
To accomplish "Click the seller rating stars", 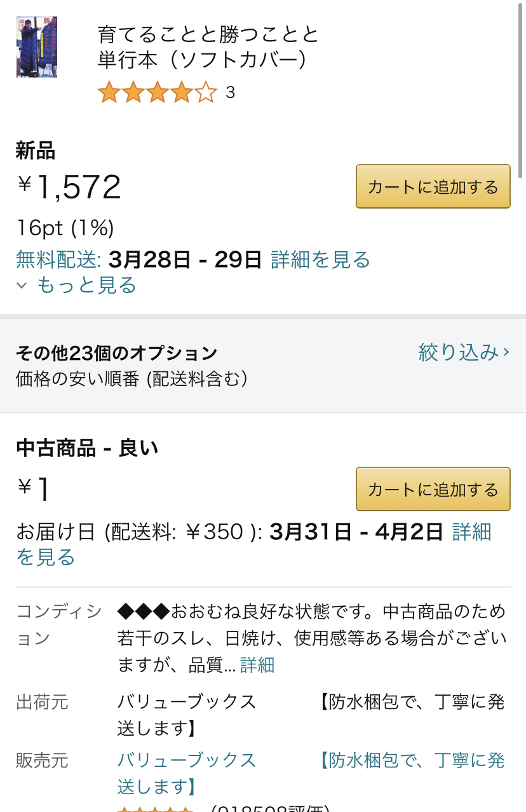I will coord(155,808).
